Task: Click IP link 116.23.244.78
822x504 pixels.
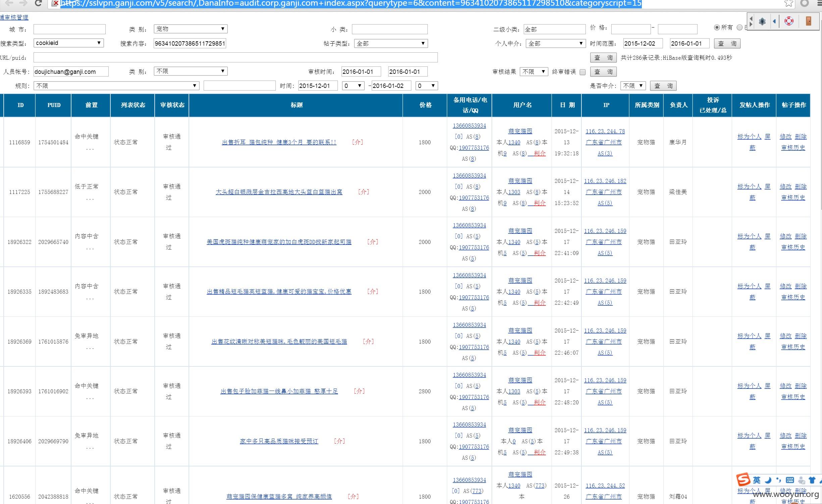Action: pyautogui.click(x=605, y=131)
